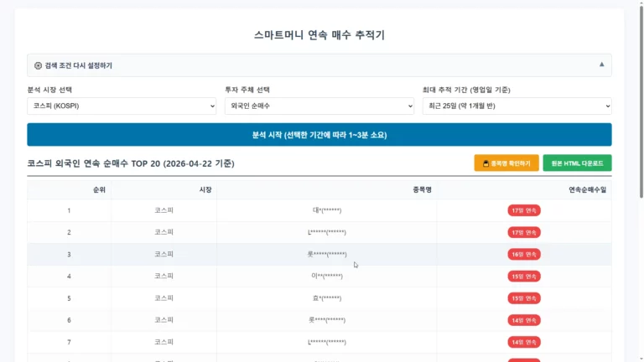The image size is (644, 362).
Task: Select stock name cell in rank 7 row
Action: [327, 342]
